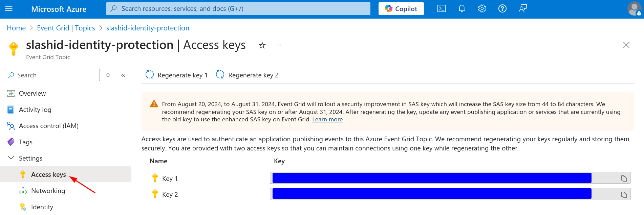Image resolution: width=644 pixels, height=215 pixels.
Task: Open your account profile avatar
Action: 634,9
